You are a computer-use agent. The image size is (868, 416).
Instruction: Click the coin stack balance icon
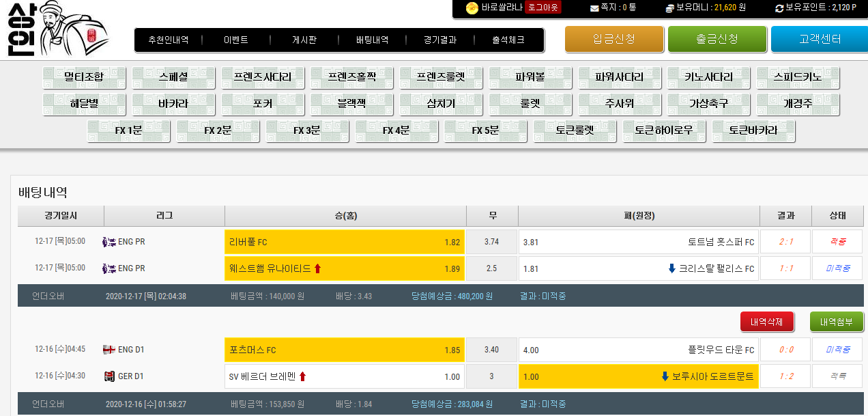tap(670, 8)
